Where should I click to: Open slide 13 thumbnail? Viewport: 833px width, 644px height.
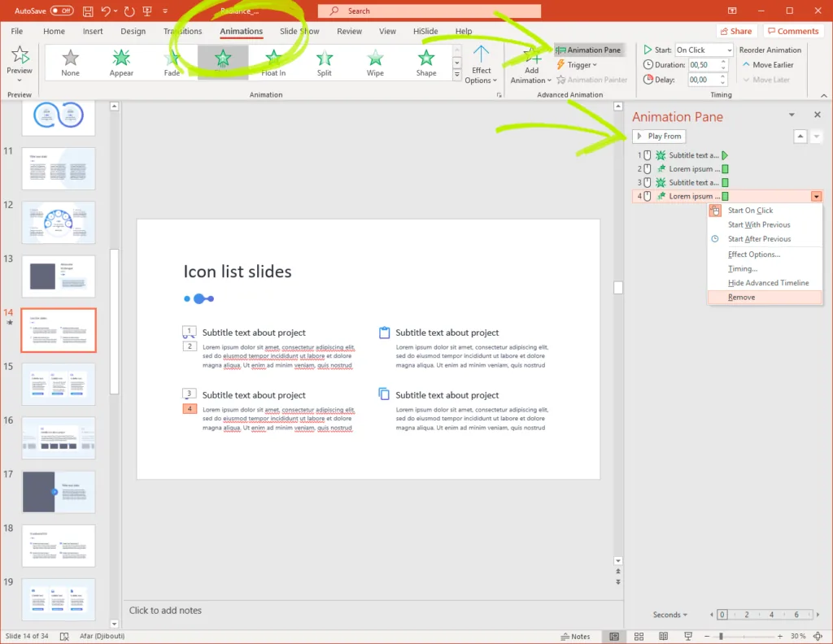pyautogui.click(x=59, y=276)
